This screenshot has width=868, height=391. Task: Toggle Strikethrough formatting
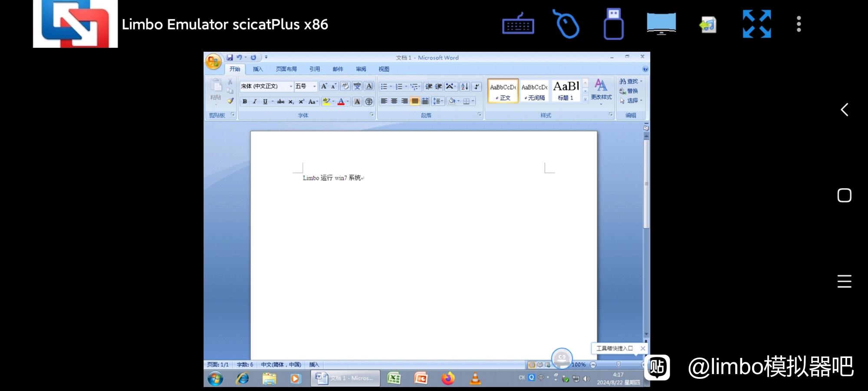pos(281,101)
